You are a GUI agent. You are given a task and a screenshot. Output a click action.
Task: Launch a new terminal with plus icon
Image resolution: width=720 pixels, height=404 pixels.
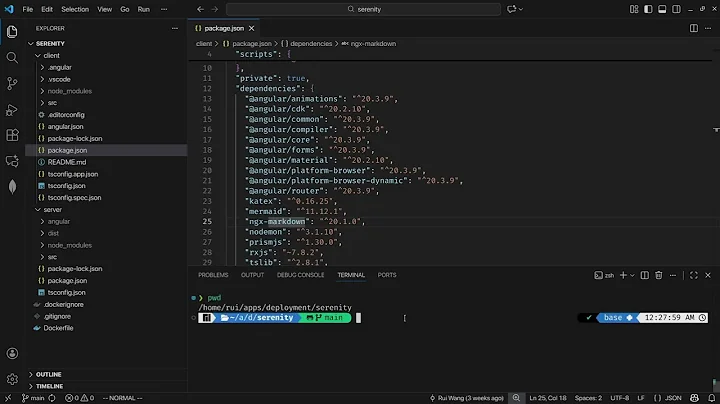tap(623, 275)
